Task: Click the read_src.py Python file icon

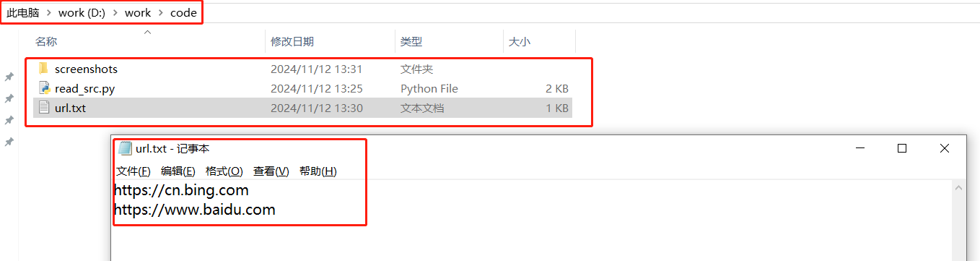Action: 43,88
